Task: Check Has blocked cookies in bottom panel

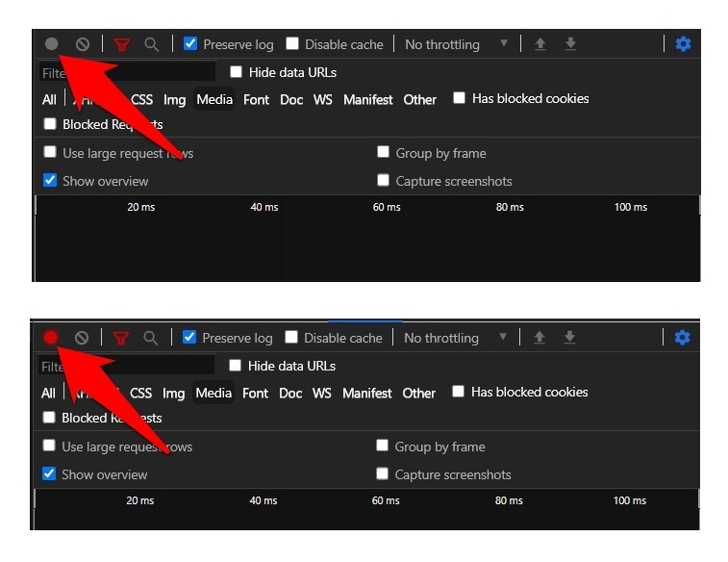Action: tap(458, 391)
